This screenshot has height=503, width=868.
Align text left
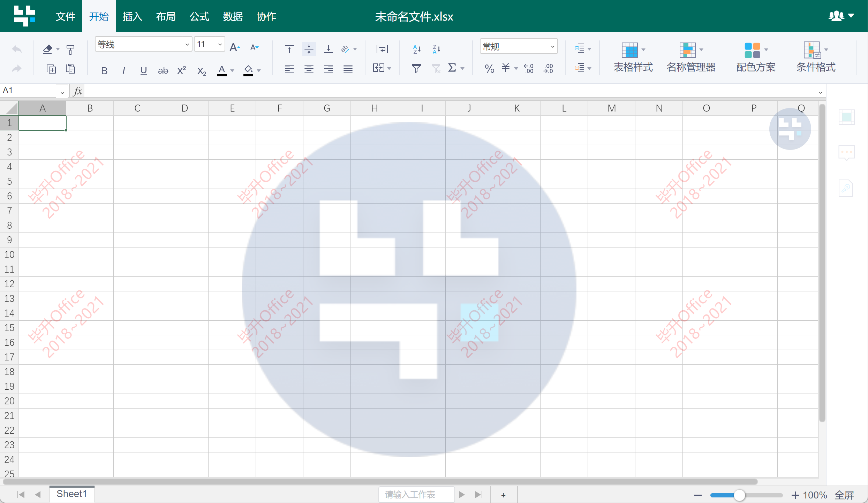tap(289, 69)
